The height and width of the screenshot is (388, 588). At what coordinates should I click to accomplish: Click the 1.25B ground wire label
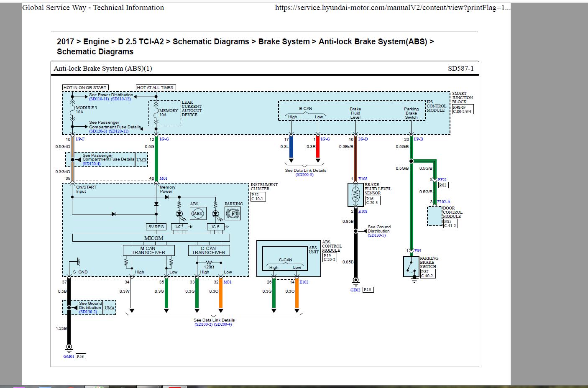click(61, 329)
